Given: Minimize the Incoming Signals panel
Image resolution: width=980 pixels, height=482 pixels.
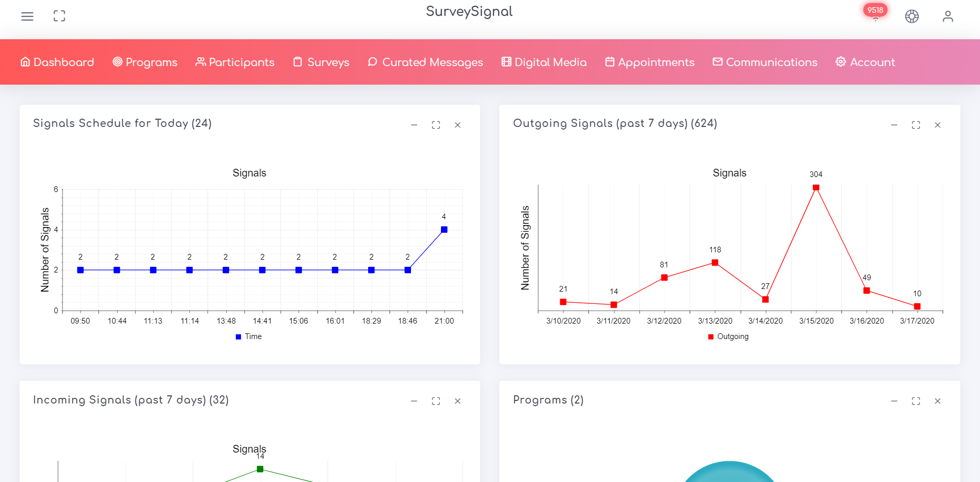Looking at the screenshot, I should pos(414,401).
